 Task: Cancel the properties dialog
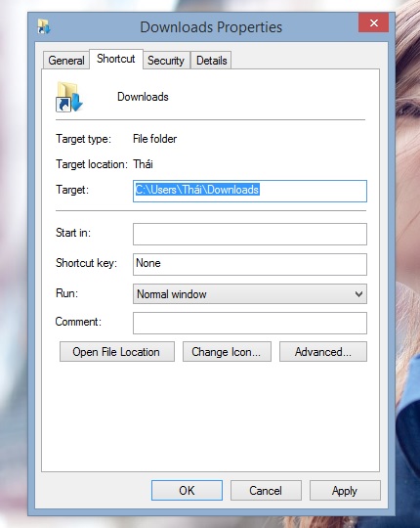(266, 490)
